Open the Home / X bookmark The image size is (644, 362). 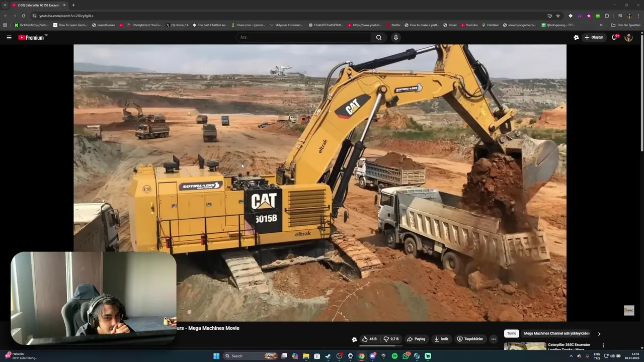(177, 25)
